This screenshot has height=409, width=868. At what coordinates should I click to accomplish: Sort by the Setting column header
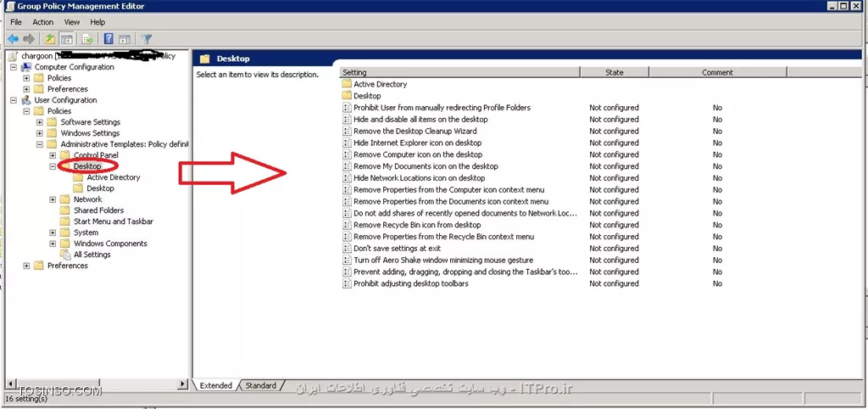(x=459, y=72)
